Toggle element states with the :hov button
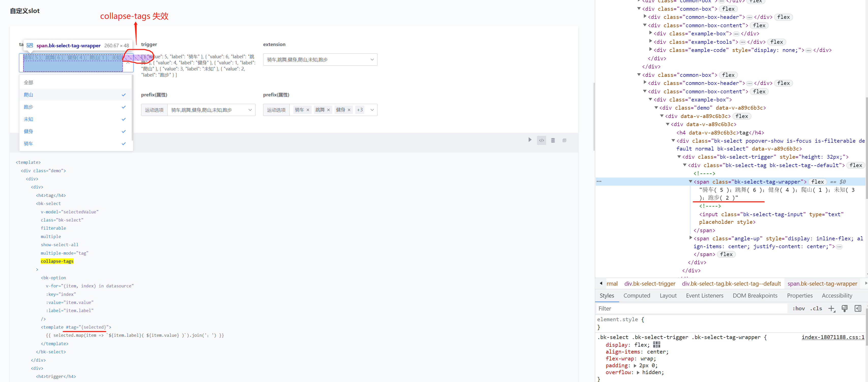Screen dimensions: 868x382 click(799, 308)
